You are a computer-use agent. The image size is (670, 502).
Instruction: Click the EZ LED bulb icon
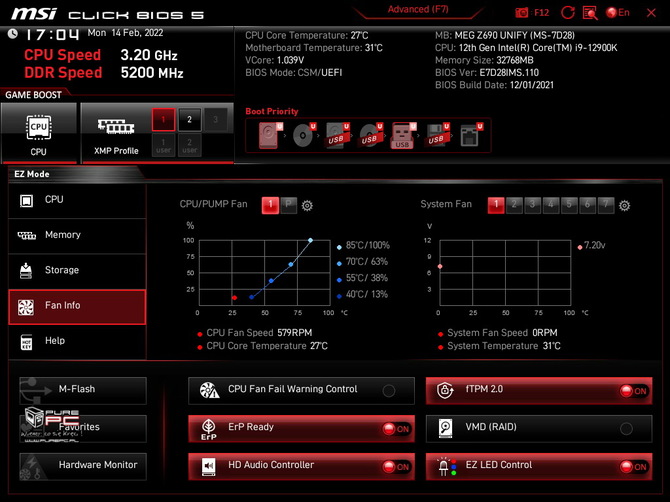446,467
